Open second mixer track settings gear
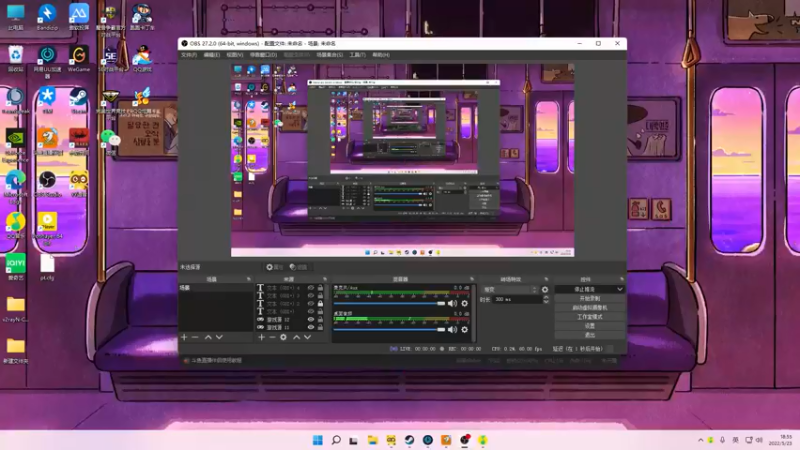800x450 pixels. (464, 330)
